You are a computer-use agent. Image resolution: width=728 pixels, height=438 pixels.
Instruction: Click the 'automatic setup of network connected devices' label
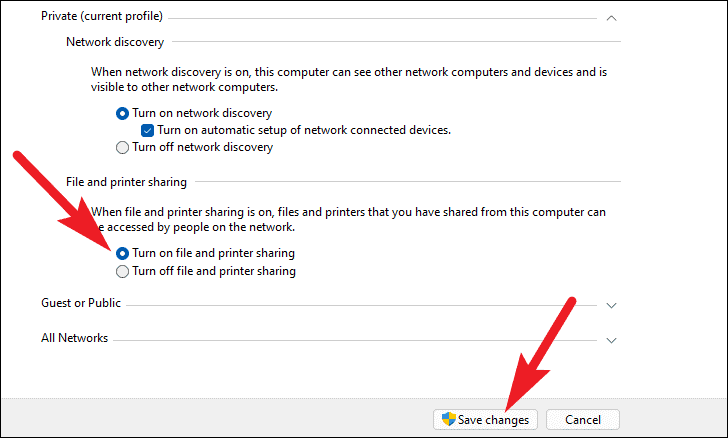click(304, 130)
